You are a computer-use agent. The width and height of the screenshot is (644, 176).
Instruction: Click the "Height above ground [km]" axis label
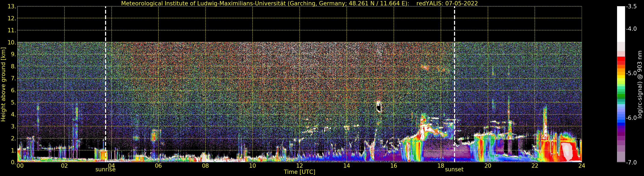[x=3, y=84]
